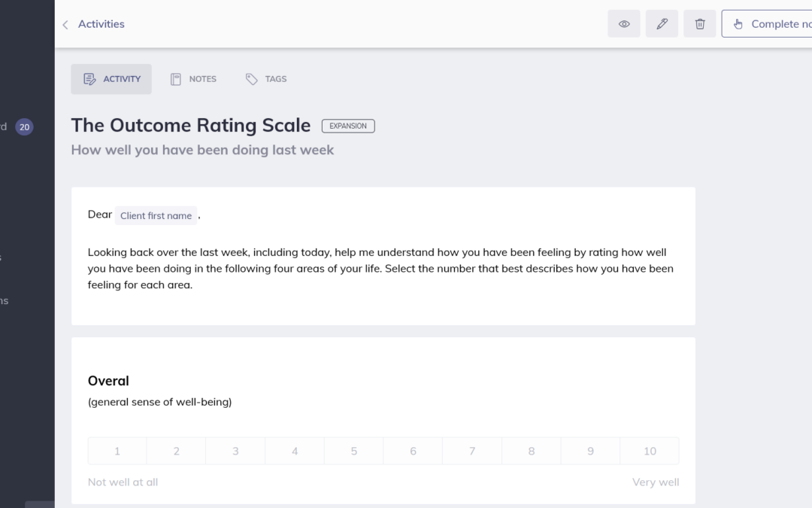The height and width of the screenshot is (508, 812).
Task: Switch to the Notes tab
Action: [x=193, y=79]
